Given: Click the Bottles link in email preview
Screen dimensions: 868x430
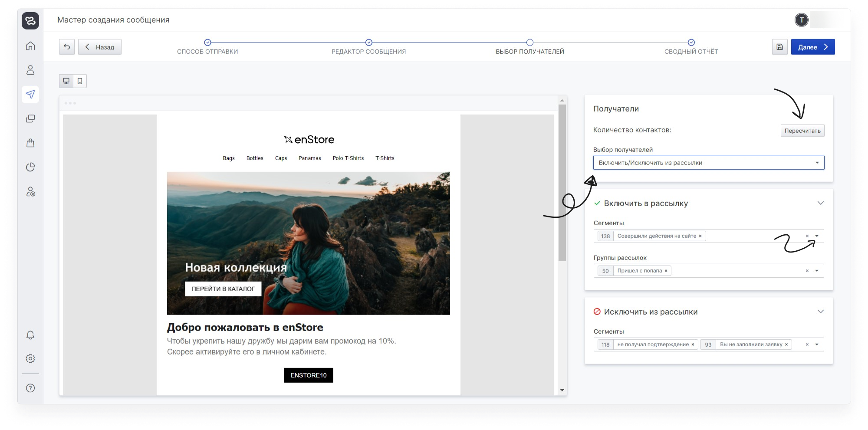Looking at the screenshot, I should coord(255,158).
